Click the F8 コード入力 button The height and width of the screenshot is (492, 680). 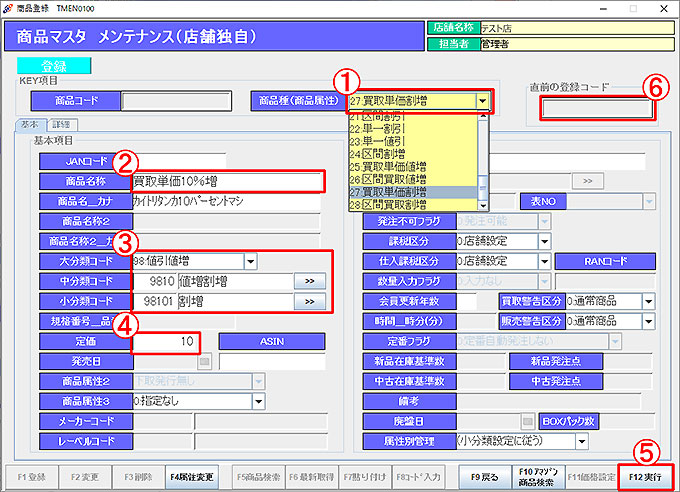[x=418, y=477]
